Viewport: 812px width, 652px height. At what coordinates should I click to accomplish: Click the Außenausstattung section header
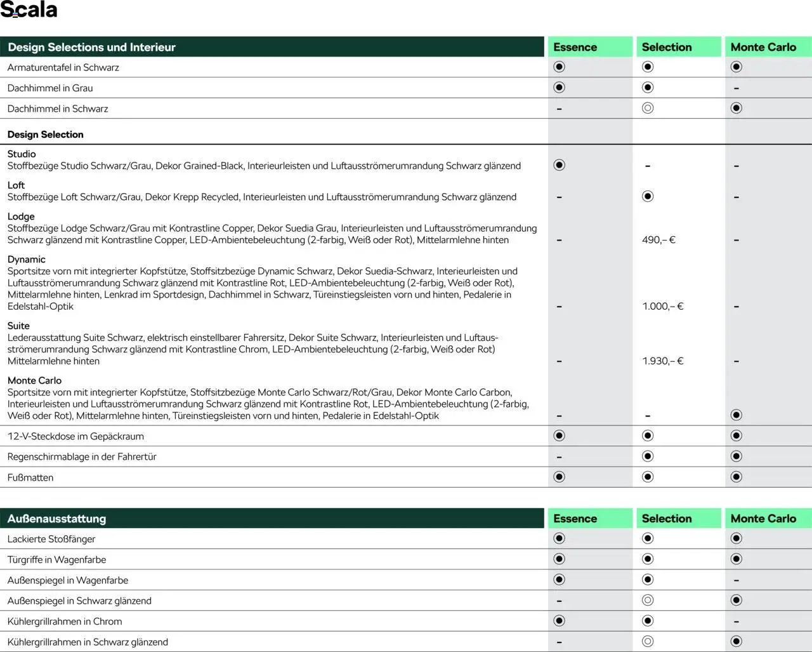[56, 519]
